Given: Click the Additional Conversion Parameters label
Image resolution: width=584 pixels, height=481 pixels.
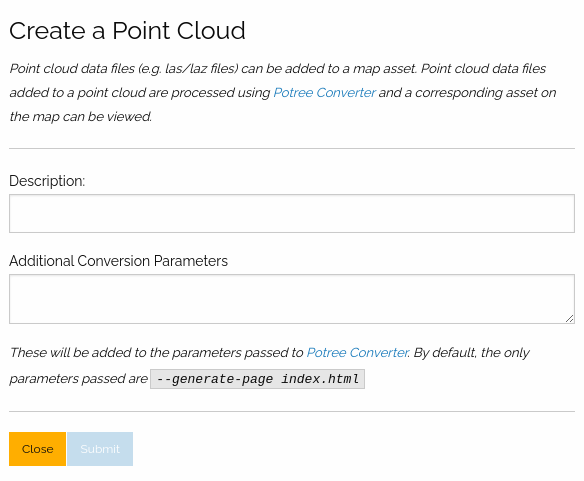Looking at the screenshot, I should [x=118, y=261].
